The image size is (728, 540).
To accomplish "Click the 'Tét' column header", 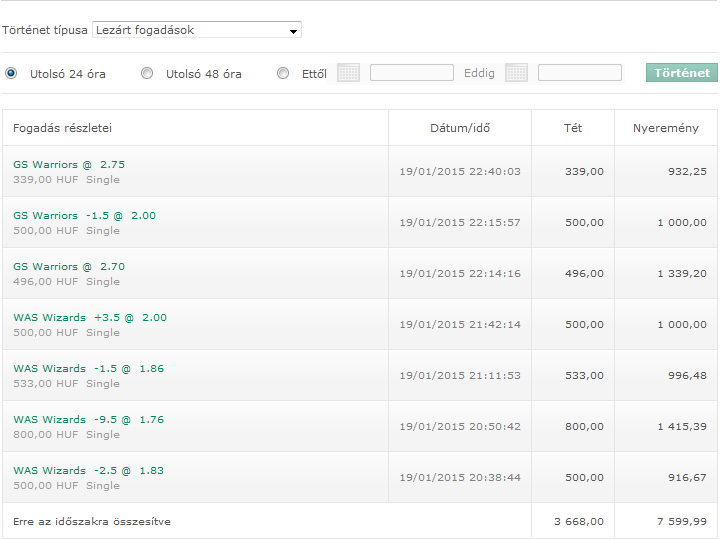I will coord(573,128).
